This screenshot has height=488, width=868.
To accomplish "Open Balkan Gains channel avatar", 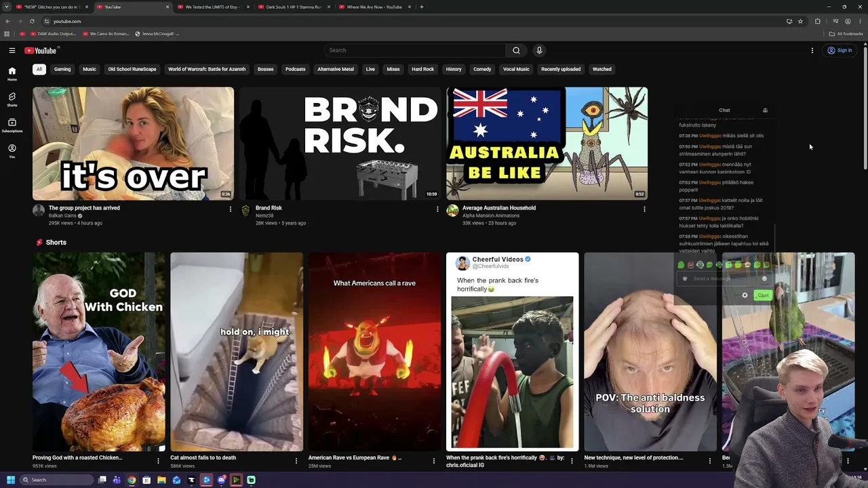I will pyautogui.click(x=39, y=211).
